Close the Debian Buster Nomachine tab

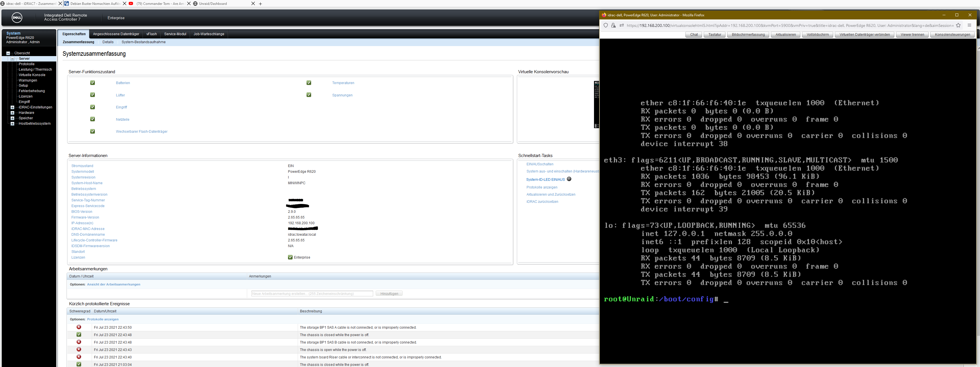click(x=124, y=4)
